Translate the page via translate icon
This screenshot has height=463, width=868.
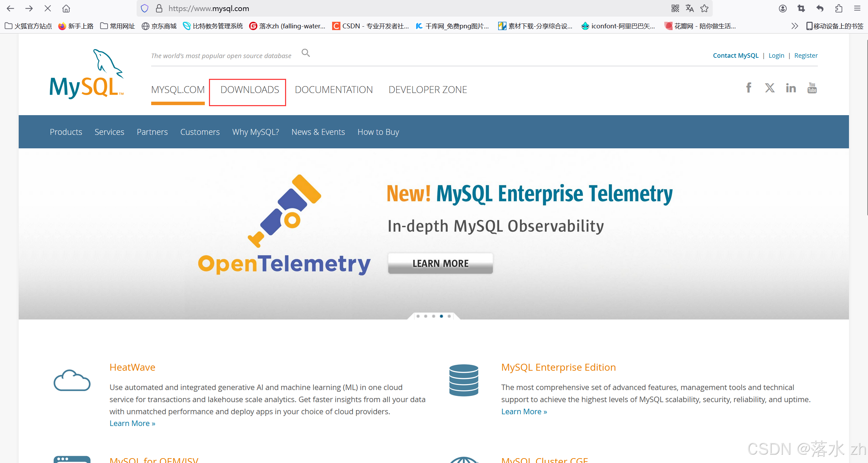click(x=689, y=8)
